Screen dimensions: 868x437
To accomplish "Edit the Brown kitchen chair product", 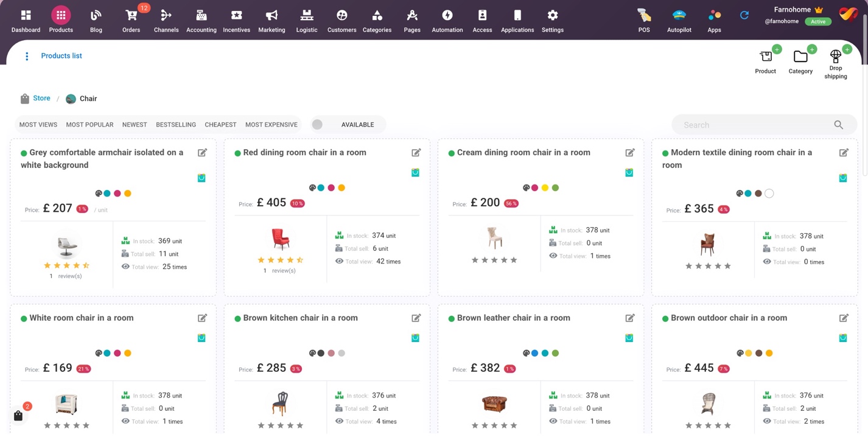I will (416, 318).
